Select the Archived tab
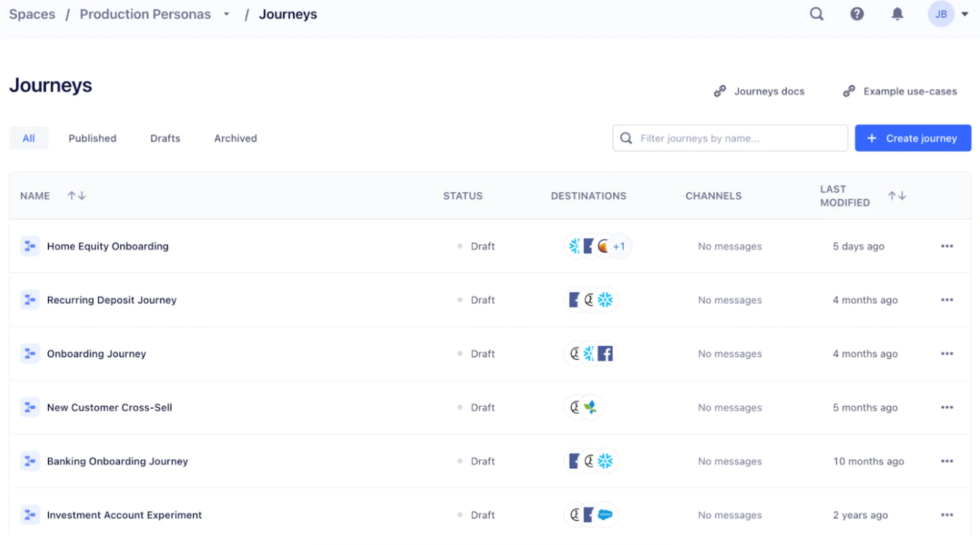 (235, 138)
